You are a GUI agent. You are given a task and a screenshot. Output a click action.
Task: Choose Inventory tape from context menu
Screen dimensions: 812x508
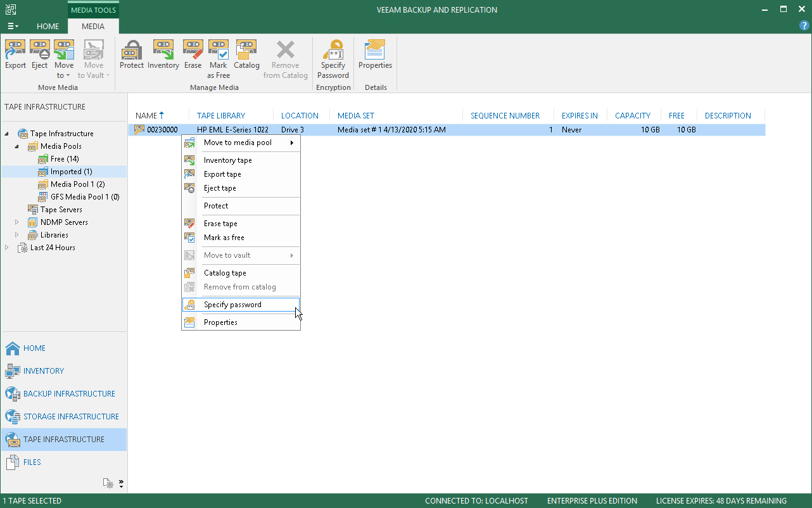[x=241, y=160]
